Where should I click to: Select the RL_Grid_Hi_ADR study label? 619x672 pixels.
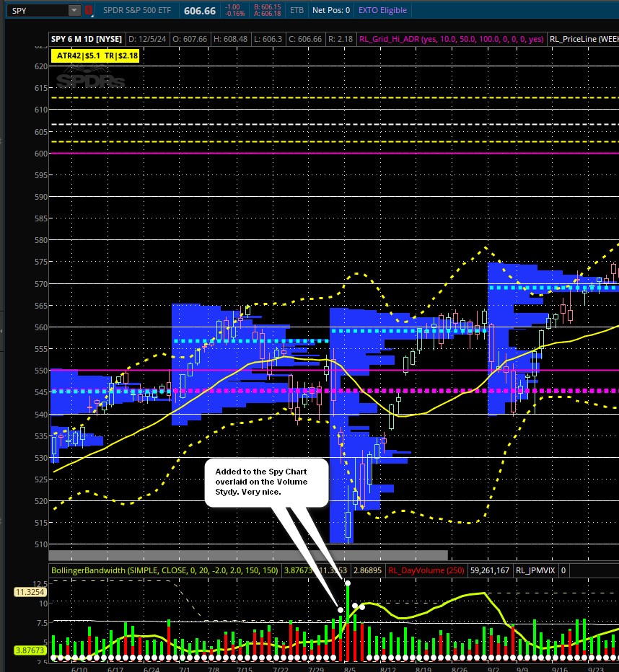pos(451,39)
